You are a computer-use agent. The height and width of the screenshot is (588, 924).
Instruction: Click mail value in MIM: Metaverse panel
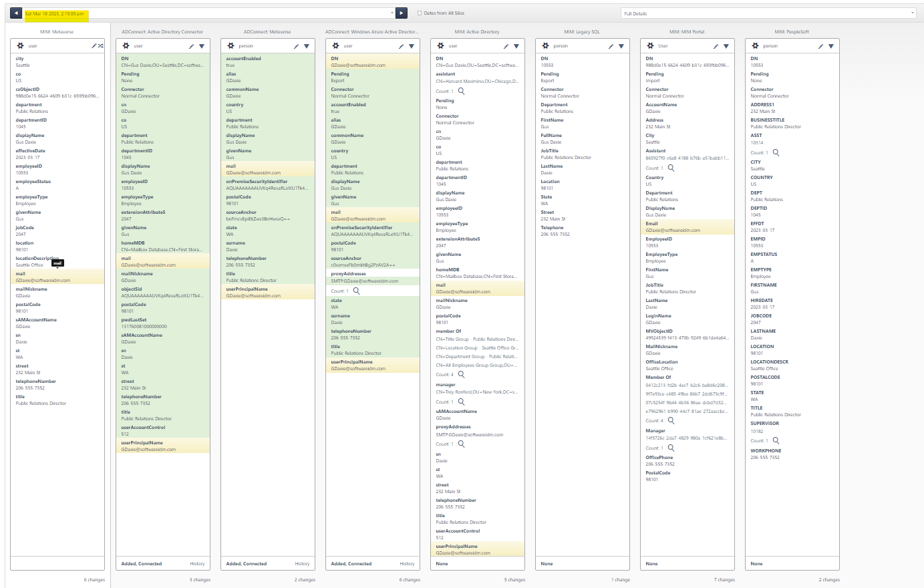[43, 281]
